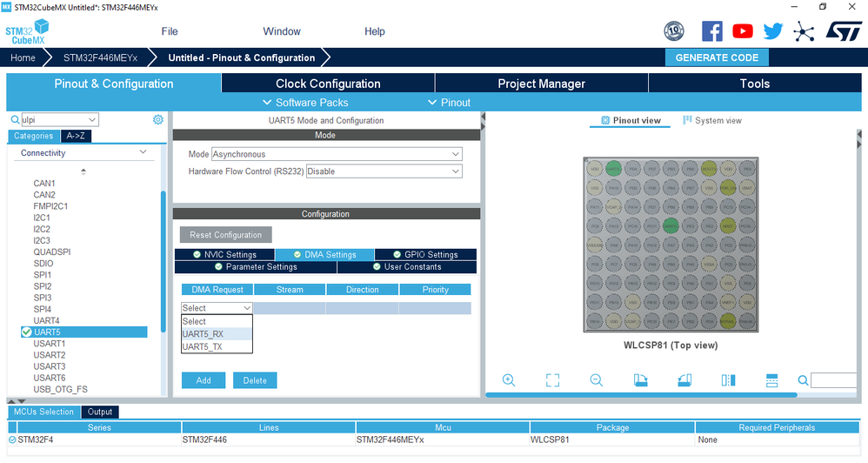Click the Delete DMA request button
This screenshot has width=868, height=463.
click(x=255, y=380)
